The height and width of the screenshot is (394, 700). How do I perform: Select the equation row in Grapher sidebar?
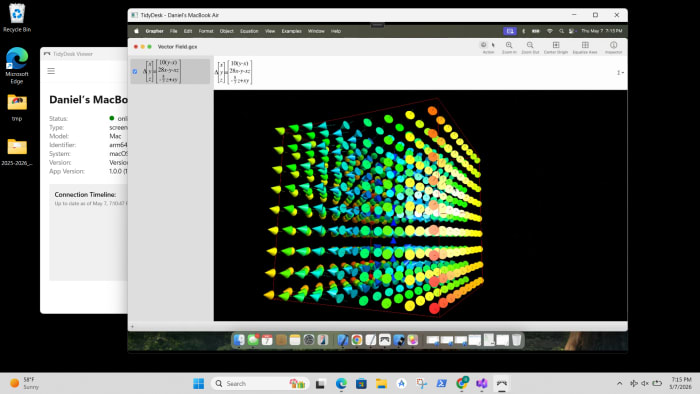(170, 71)
